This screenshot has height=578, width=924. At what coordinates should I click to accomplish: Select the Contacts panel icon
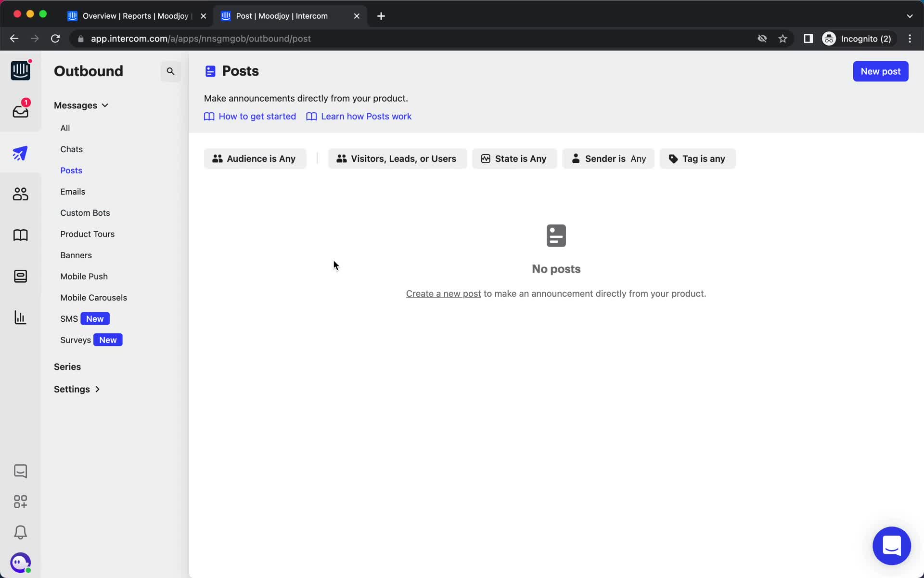coord(20,195)
